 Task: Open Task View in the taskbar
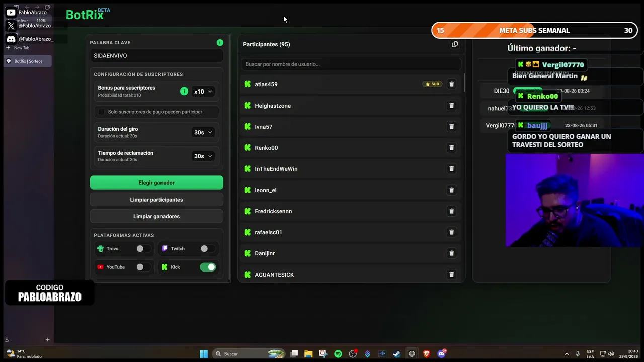pyautogui.click(x=294, y=354)
